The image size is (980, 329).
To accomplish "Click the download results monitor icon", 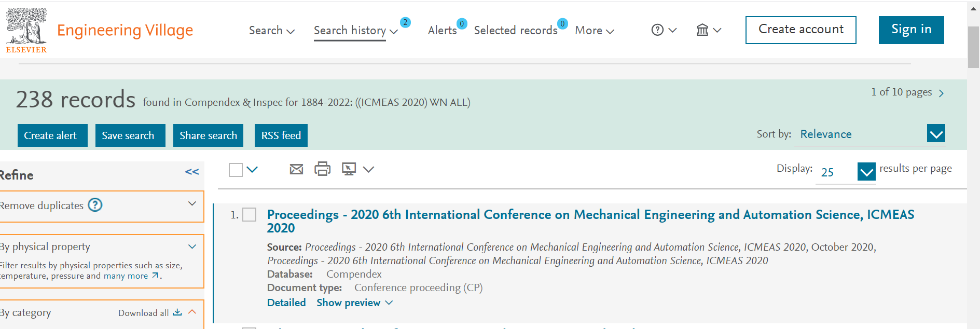I will click(x=349, y=169).
